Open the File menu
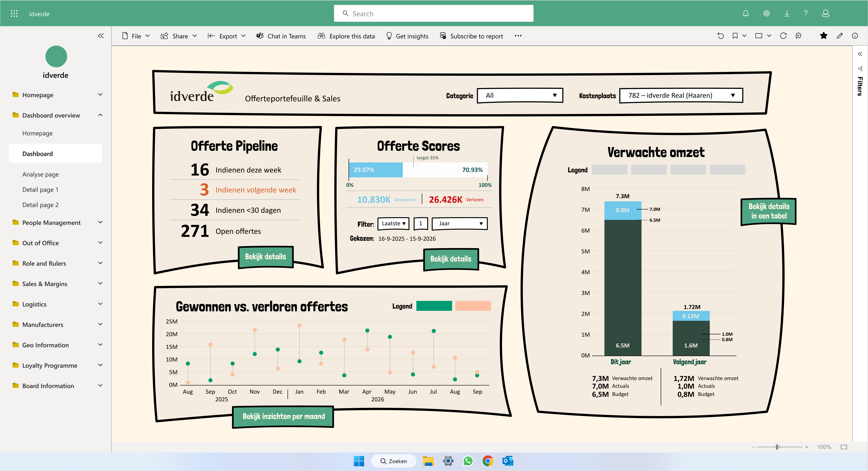The image size is (868, 471). coord(135,36)
